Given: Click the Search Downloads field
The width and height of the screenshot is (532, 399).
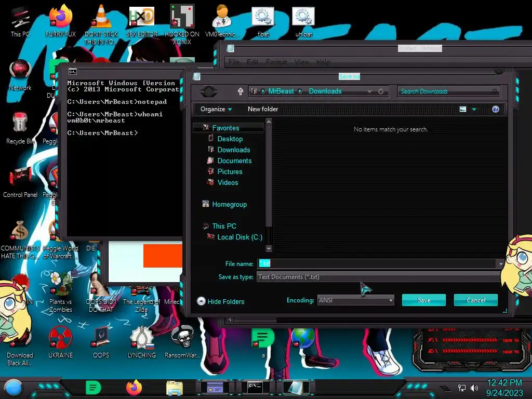Looking at the screenshot, I should 448,91.
